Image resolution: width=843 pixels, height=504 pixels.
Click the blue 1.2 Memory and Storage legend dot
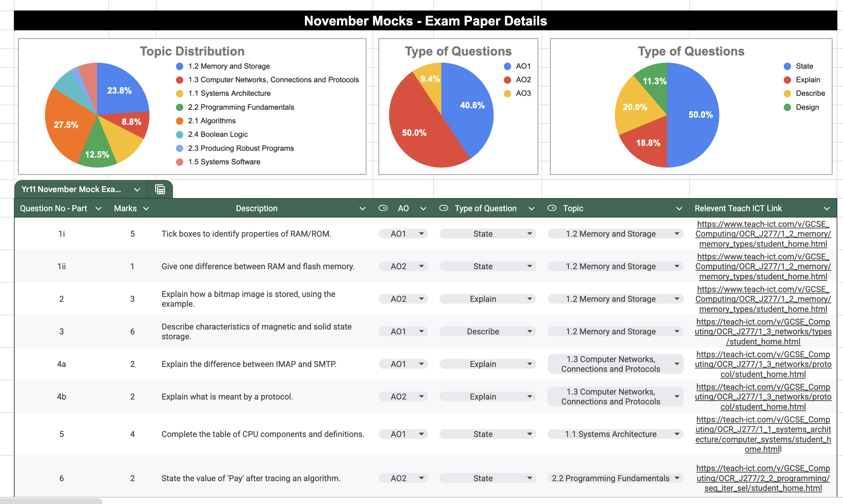(x=180, y=66)
